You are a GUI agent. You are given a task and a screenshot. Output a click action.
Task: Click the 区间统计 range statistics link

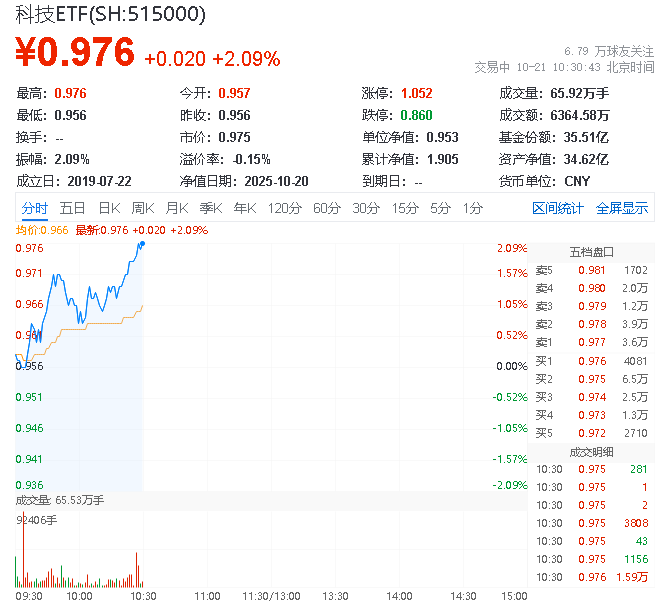pos(558,208)
